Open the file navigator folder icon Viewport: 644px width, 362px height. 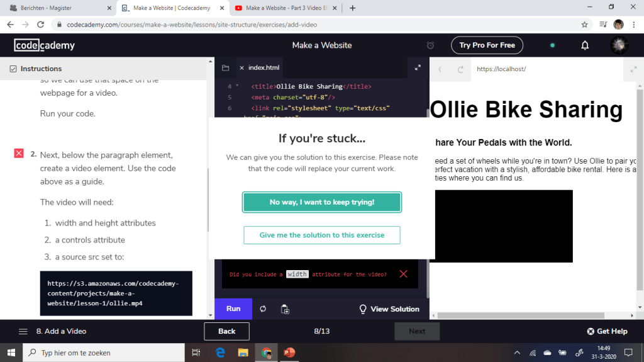226,68
